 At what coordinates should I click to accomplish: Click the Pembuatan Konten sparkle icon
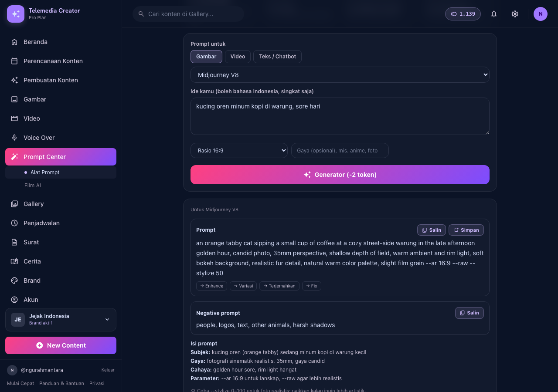14,80
